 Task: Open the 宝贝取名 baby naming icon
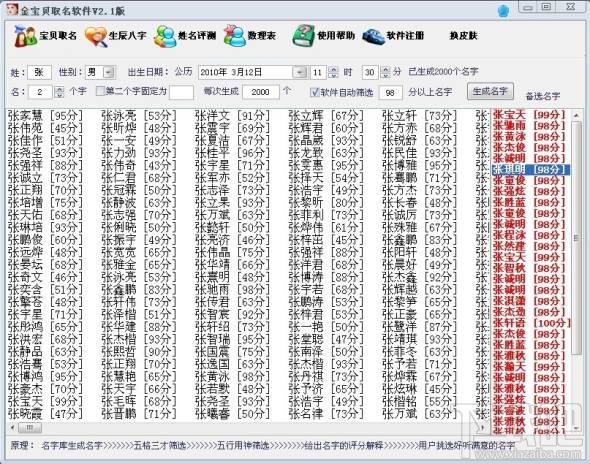click(x=25, y=36)
